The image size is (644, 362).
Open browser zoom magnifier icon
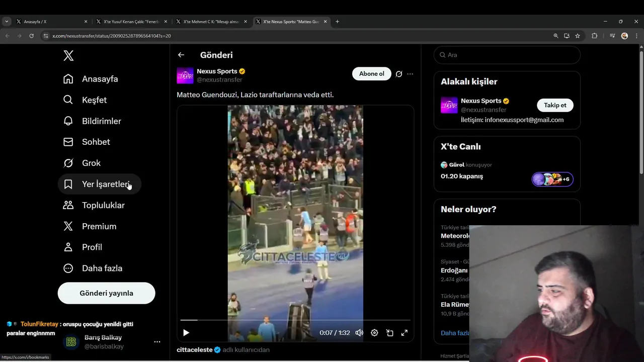coord(555,36)
